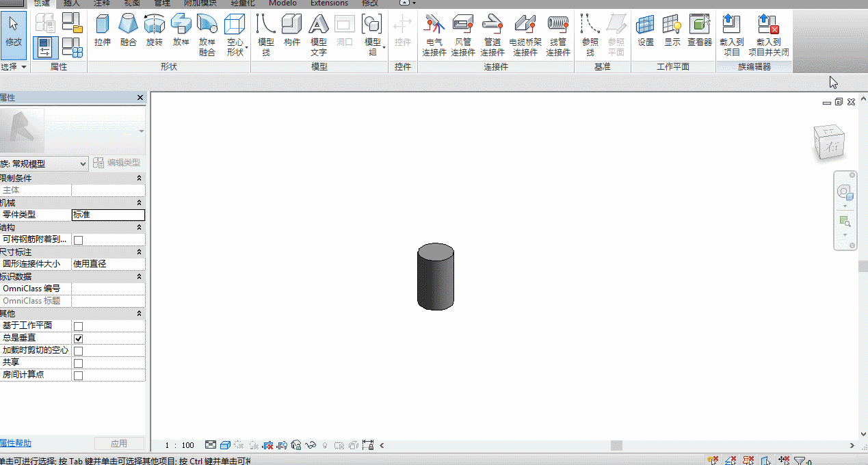Click the 属性帮助 help link
The image size is (868, 465).
[x=15, y=443]
